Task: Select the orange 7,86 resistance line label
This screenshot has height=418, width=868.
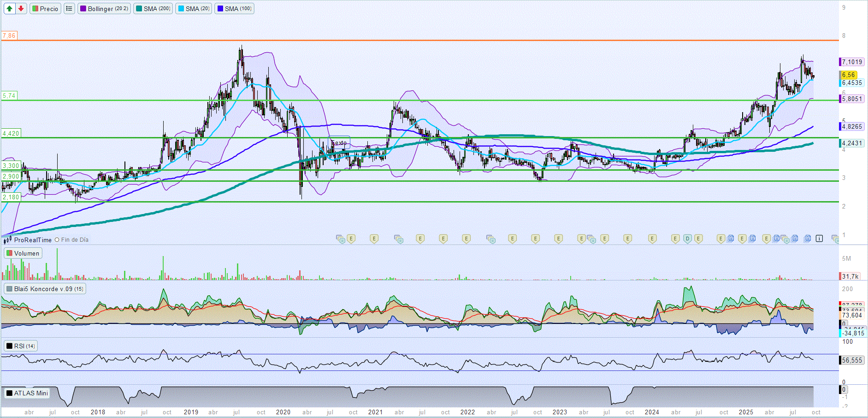Action: click(x=9, y=36)
